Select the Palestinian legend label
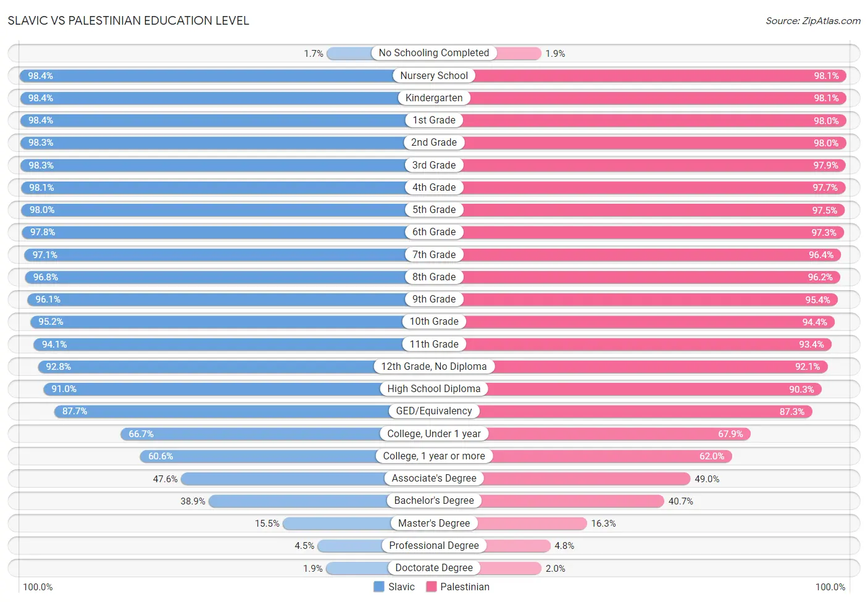Viewport: 868px width, 602px height. (465, 587)
